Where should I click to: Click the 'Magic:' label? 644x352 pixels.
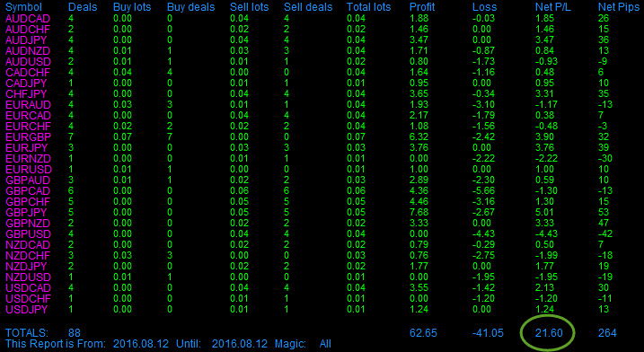click(x=290, y=344)
